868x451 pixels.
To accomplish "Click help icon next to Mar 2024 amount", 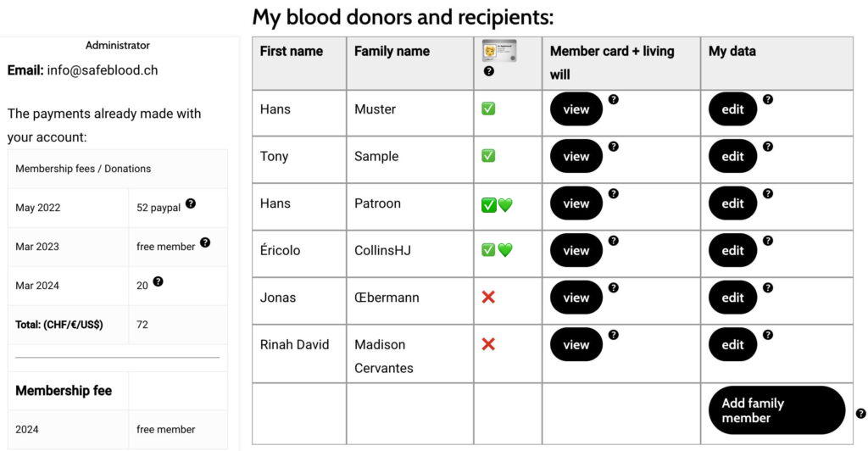I will [159, 281].
